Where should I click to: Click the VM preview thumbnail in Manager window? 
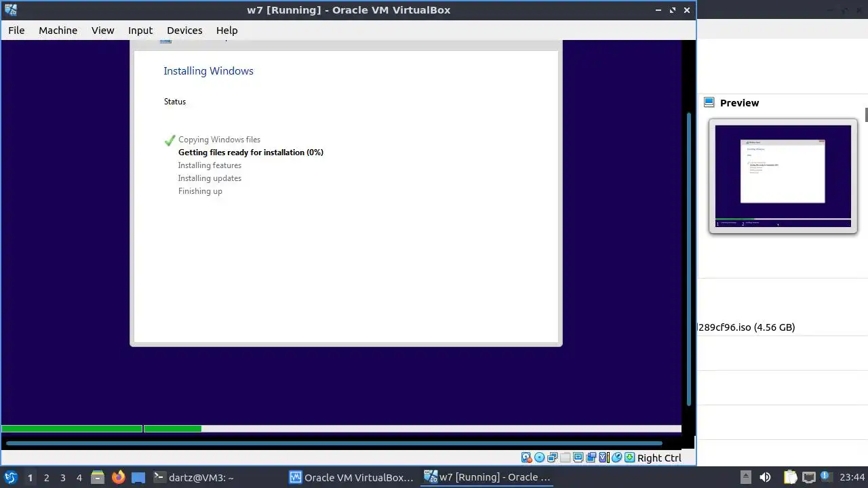click(x=783, y=176)
